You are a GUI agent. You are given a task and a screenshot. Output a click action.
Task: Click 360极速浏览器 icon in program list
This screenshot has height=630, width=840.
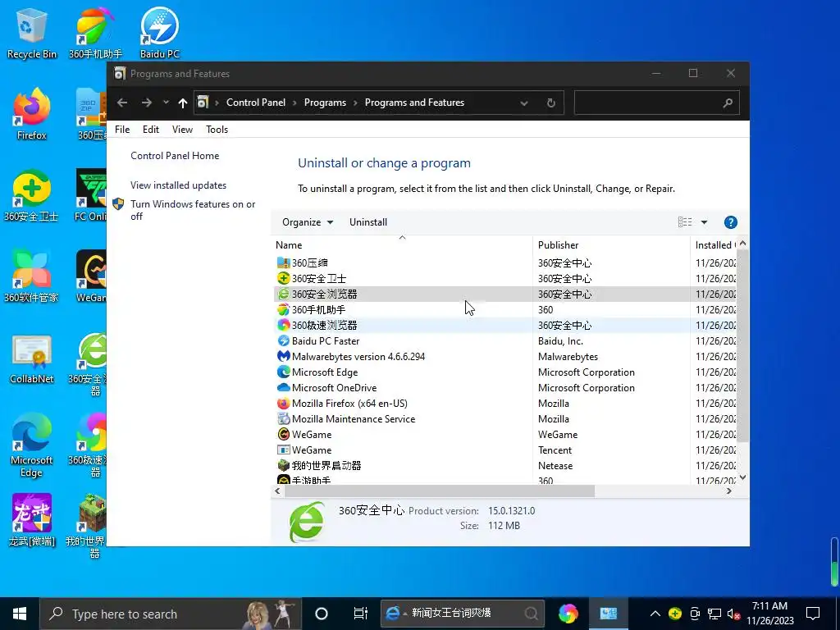[x=283, y=325]
